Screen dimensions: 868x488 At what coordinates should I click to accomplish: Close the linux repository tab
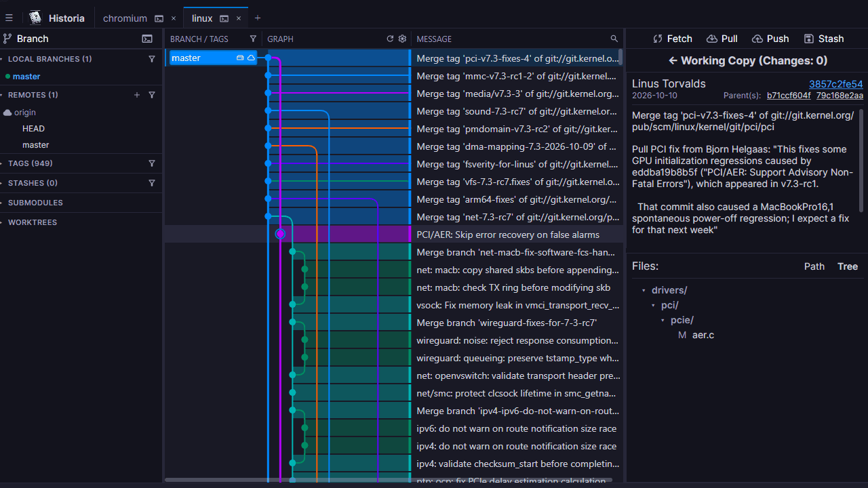[x=239, y=18]
